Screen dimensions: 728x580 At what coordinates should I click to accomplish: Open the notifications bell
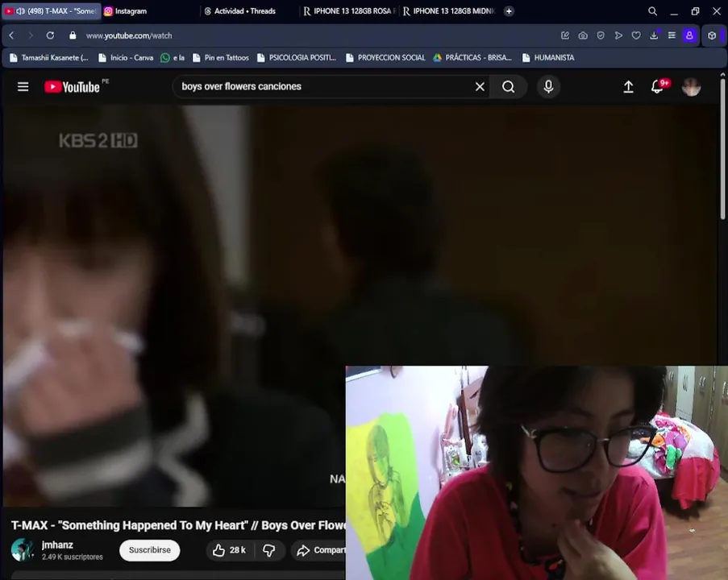[x=657, y=86]
